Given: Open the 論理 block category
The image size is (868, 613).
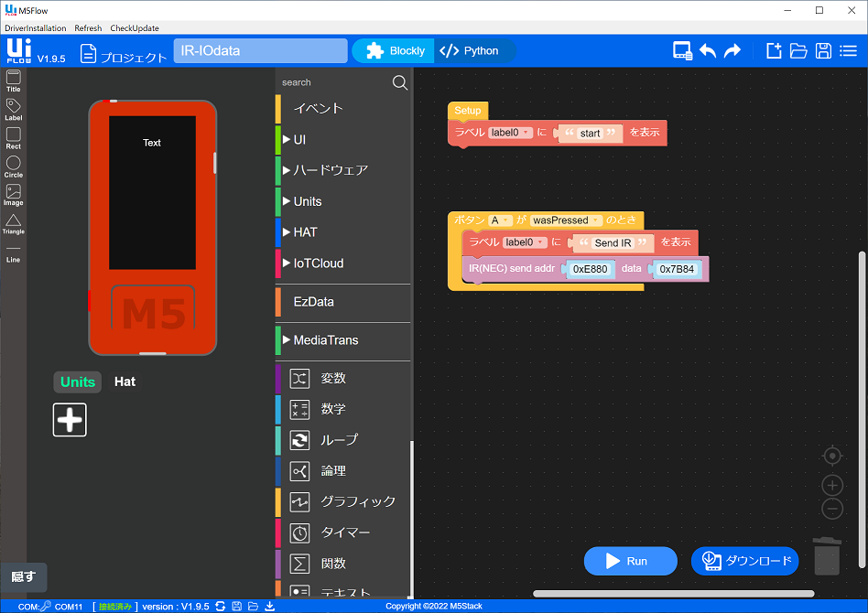Looking at the screenshot, I should 343,471.
